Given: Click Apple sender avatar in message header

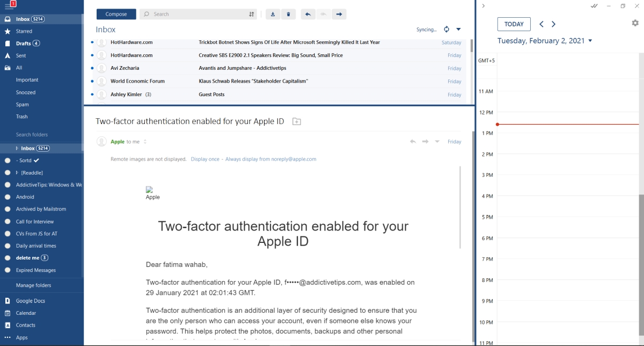Looking at the screenshot, I should (101, 142).
